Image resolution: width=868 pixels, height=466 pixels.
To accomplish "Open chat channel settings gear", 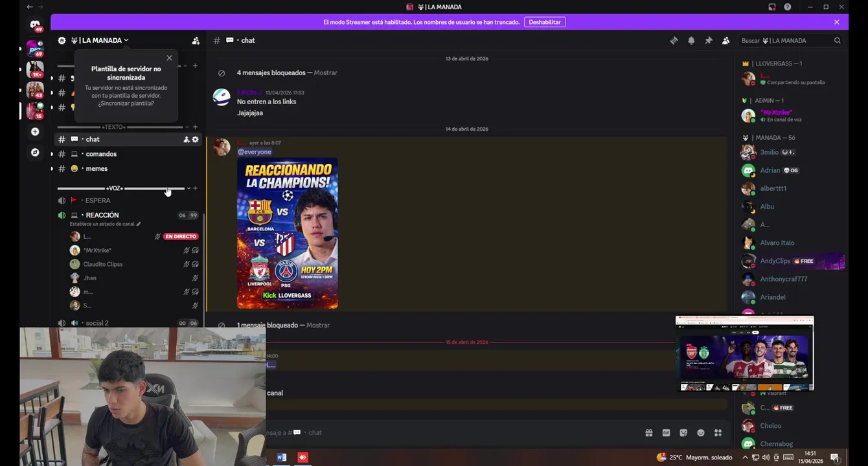I will (x=196, y=139).
